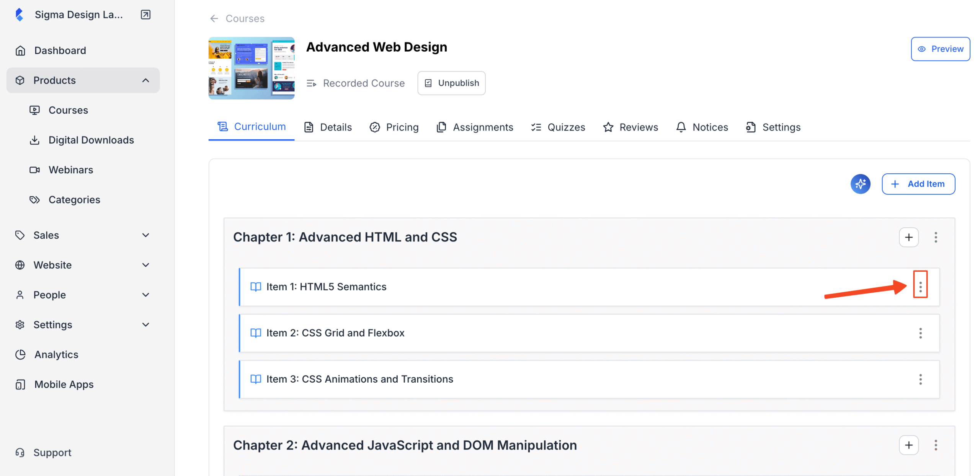Open Item 3 CSS Animations options menu
The width and height of the screenshot is (980, 476).
coord(920,379)
